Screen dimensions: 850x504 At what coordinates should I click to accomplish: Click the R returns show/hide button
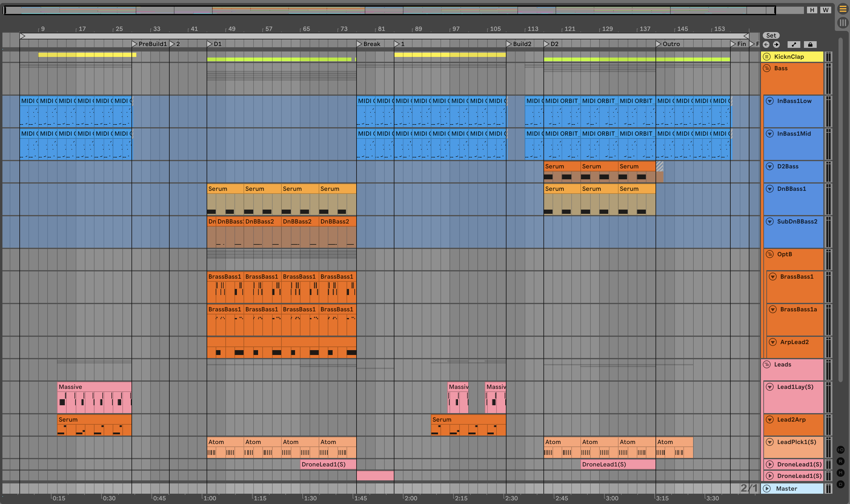841,461
